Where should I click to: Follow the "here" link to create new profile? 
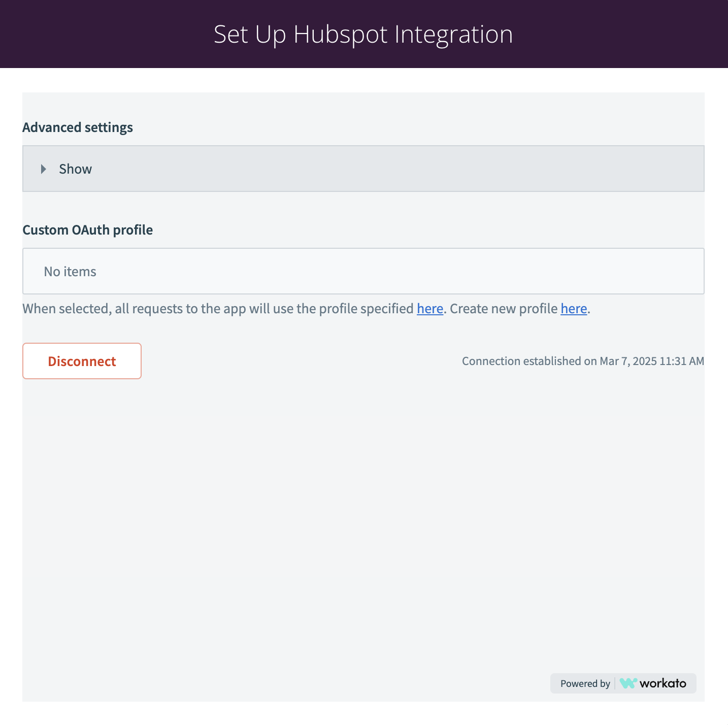[574, 309]
